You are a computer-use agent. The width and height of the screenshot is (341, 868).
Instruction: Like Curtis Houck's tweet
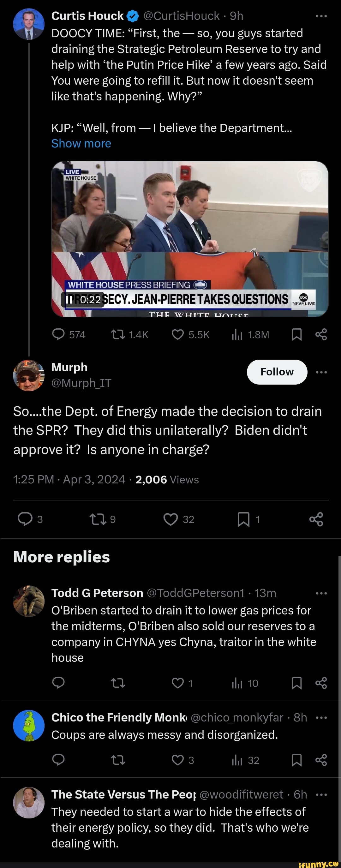(x=177, y=334)
